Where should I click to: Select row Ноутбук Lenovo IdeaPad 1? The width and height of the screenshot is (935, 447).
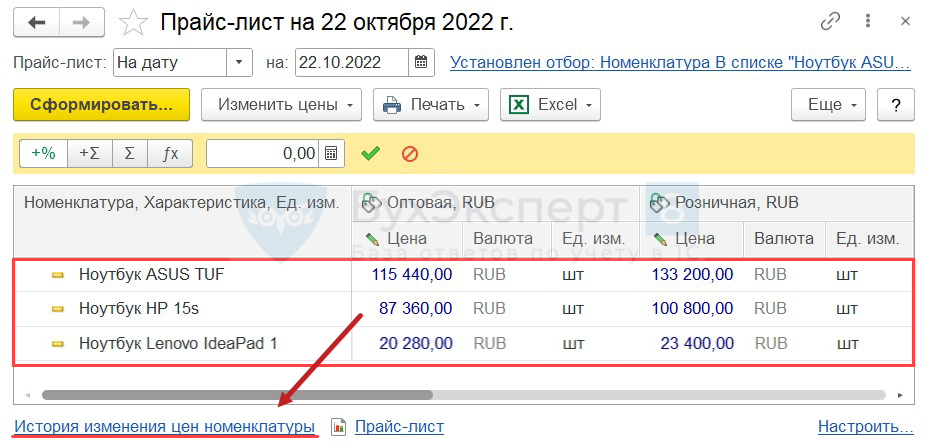464,344
